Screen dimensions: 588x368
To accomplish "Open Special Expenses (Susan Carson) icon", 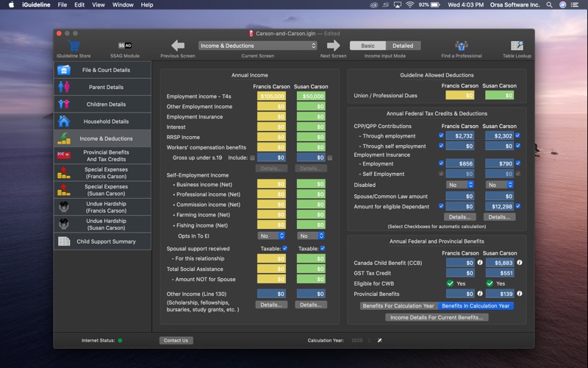I will coord(64,190).
